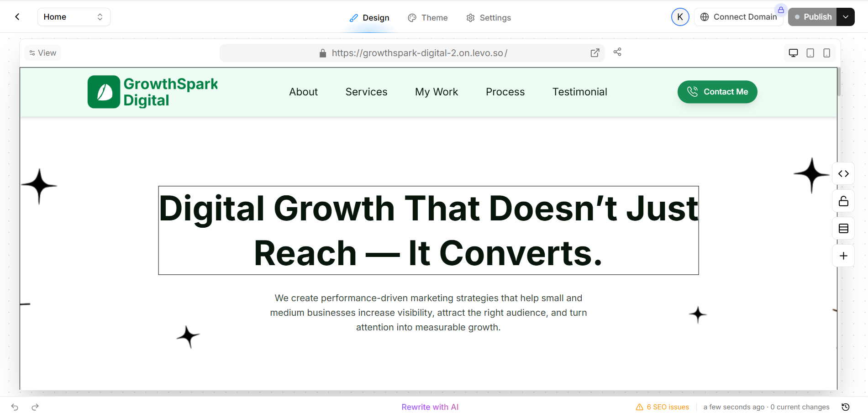Switch to the Design tab

pyautogui.click(x=369, y=18)
